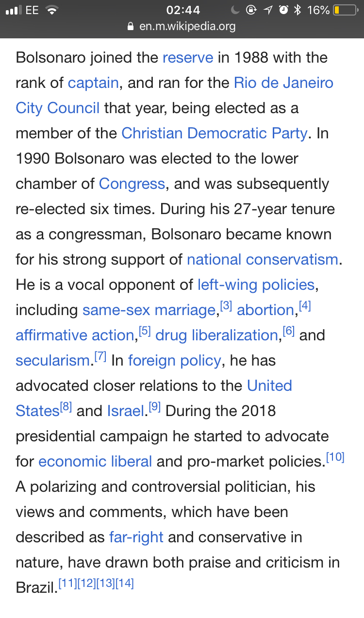Image resolution: width=364 pixels, height=618 pixels.
Task: Tap citation reference [14]
Action: tap(124, 583)
